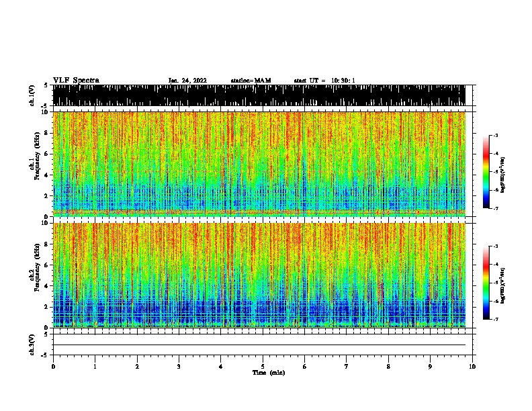The image size is (532, 411).
Task: Click the flat ch.3 voltage trace line
Action: coord(259,345)
